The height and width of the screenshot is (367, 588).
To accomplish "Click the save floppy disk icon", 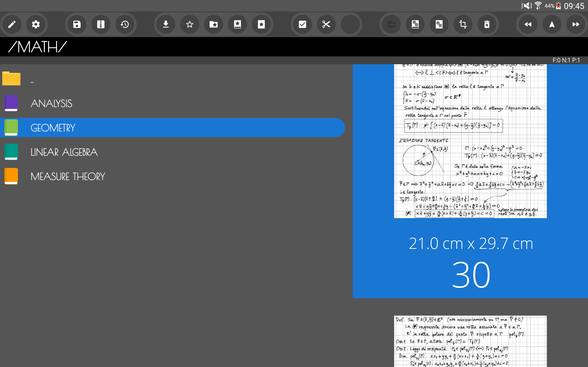I will tap(77, 24).
